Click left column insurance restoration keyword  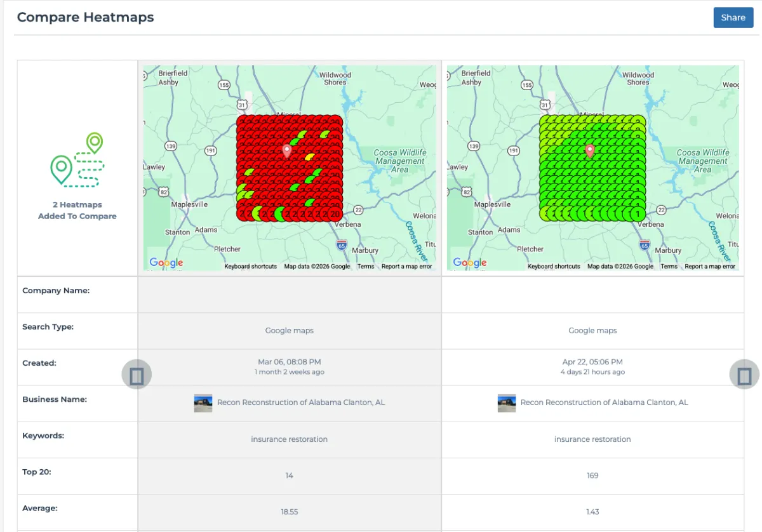point(290,439)
